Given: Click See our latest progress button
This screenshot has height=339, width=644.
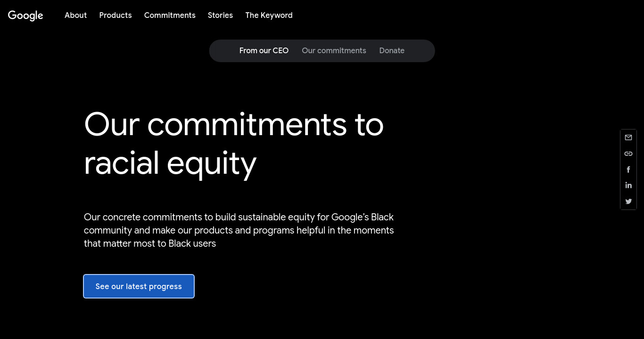Looking at the screenshot, I should 139,286.
